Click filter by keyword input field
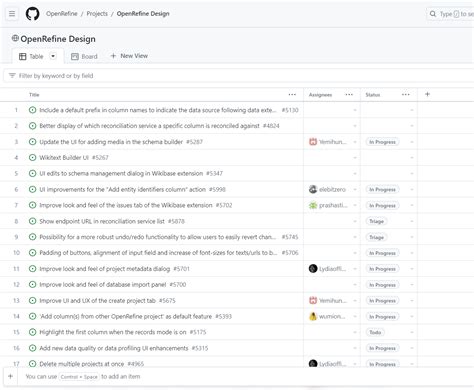The height and width of the screenshot is (390, 474). tap(238, 76)
